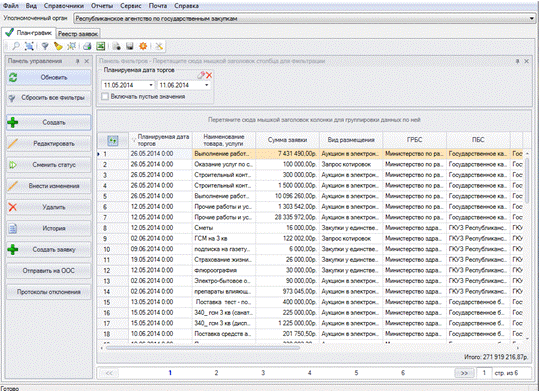Switch to the Реестр заявок tab
The width and height of the screenshot is (539, 391).
click(78, 34)
